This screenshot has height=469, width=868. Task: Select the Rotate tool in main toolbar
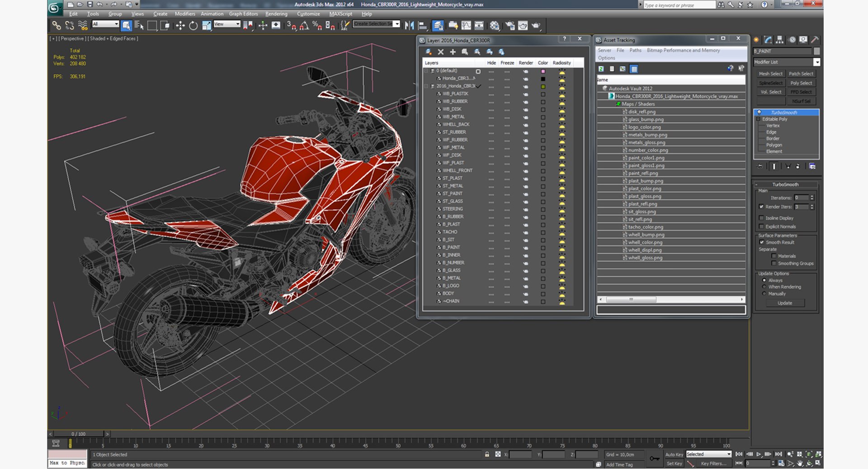[x=193, y=26]
